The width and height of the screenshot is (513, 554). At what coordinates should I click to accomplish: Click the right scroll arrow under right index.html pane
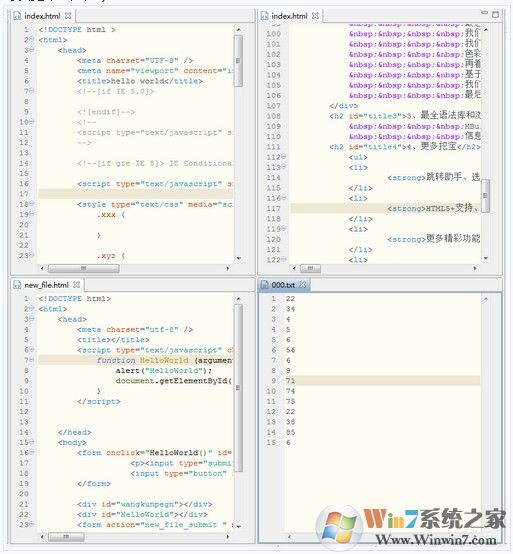point(475,269)
